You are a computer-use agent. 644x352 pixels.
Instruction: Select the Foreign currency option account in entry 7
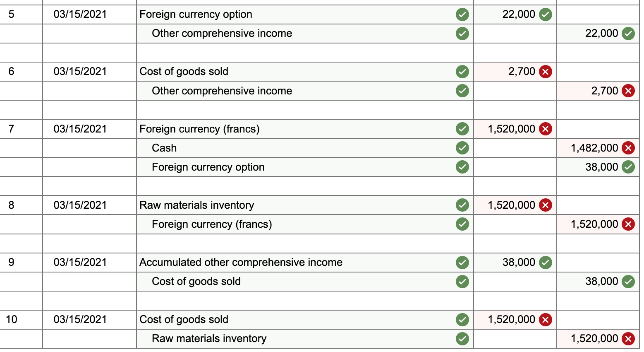pos(208,167)
